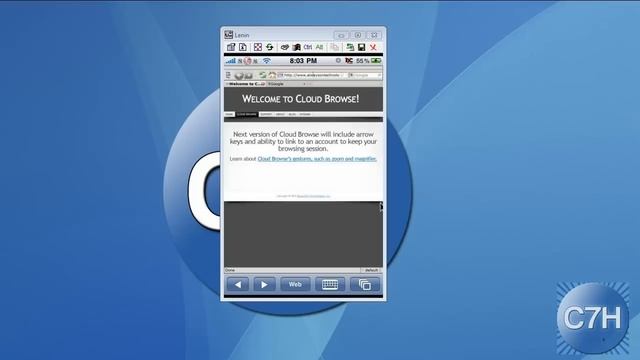Click the 'Welcome to Cloud Browse!' heading
Screen dimensions: 640x360
(301, 99)
